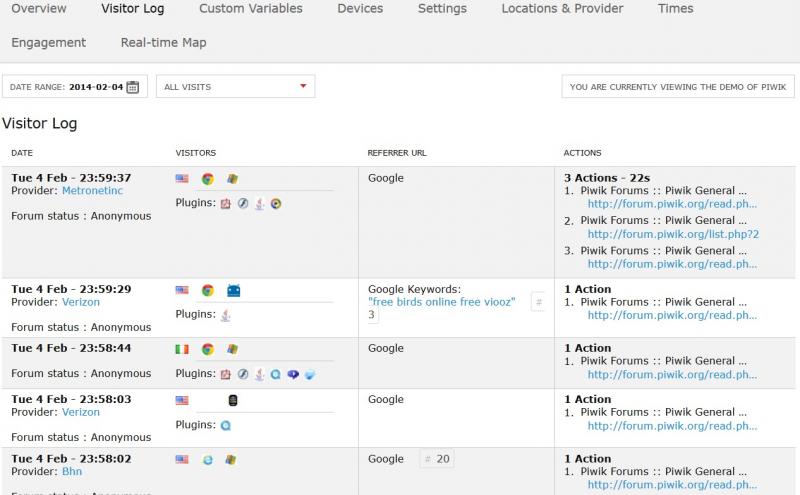Click the Italy flag in the 23:58:44 visit
Image resolution: width=800 pixels, height=495 pixels.
182,349
